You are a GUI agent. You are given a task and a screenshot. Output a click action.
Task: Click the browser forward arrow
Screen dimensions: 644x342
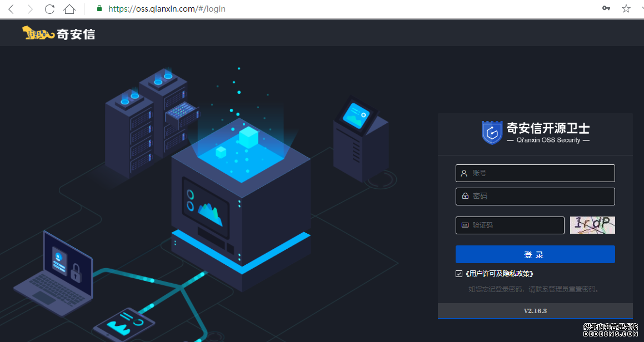30,9
